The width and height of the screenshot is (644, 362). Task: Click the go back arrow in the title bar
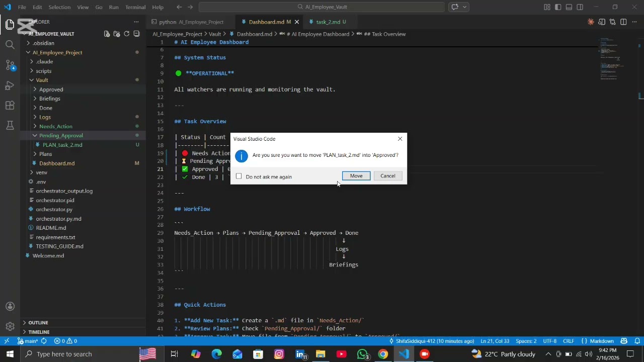[179, 7]
